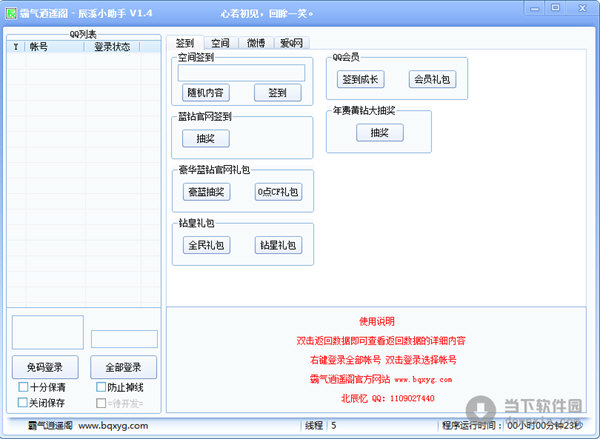The image size is (600, 439).
Task: Click the 双击返回数据 instruction line
Action: (x=381, y=341)
